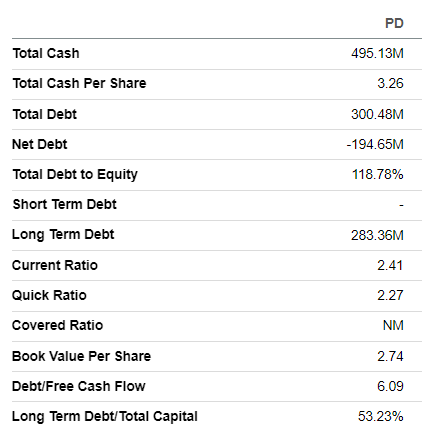The width and height of the screenshot is (422, 433).
Task: Select the Long Term Debt/Total Capital label
Action: 105,416
